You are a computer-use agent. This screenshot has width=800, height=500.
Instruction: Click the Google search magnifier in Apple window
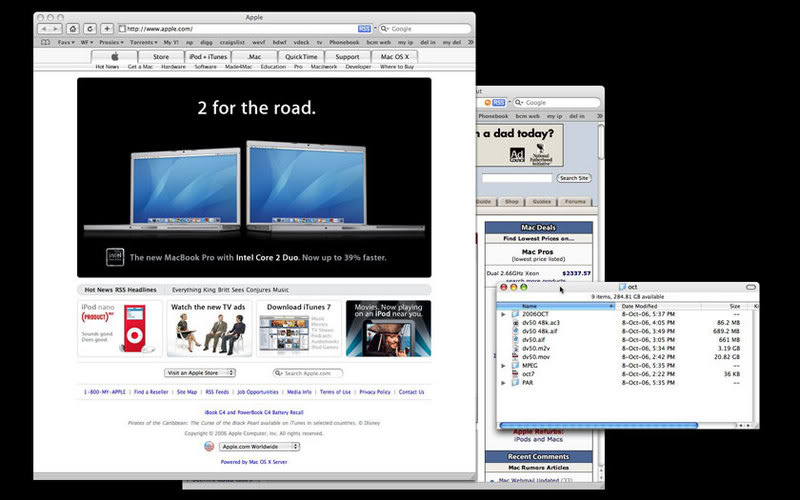385,29
